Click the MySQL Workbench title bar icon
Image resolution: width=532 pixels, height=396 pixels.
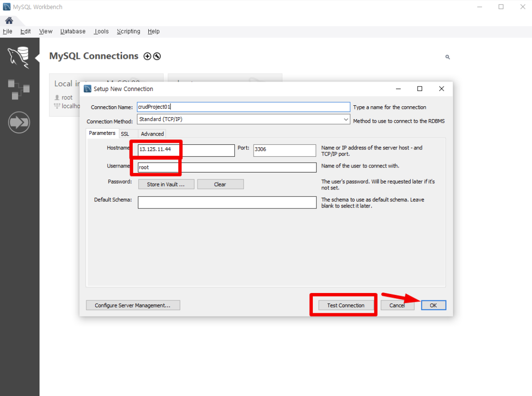point(6,7)
